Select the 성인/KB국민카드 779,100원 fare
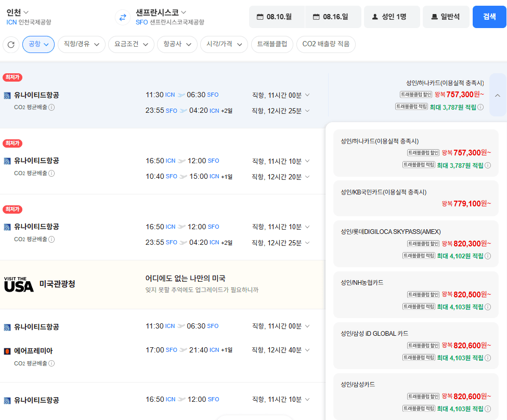The height and width of the screenshot is (420, 507). 416,198
